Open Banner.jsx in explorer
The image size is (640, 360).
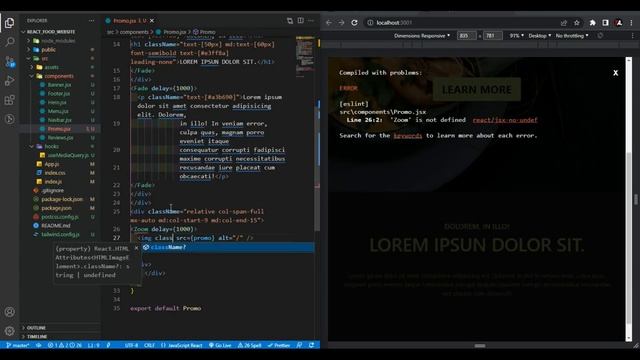[59, 85]
